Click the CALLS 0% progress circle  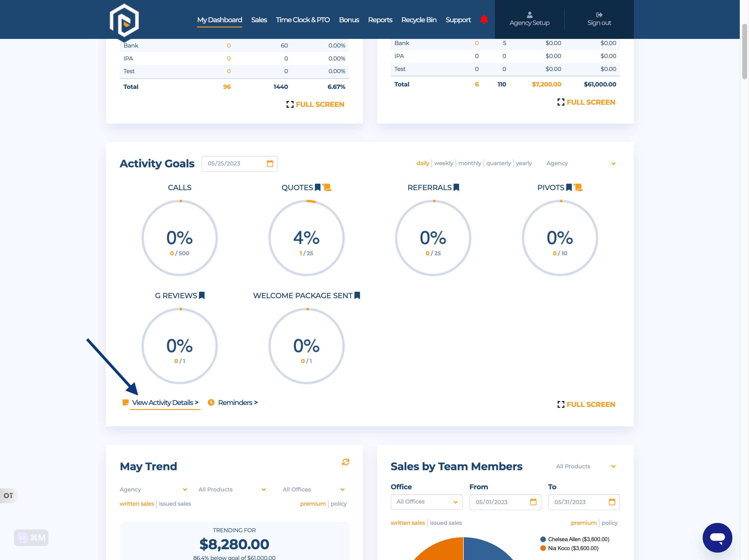click(x=179, y=238)
